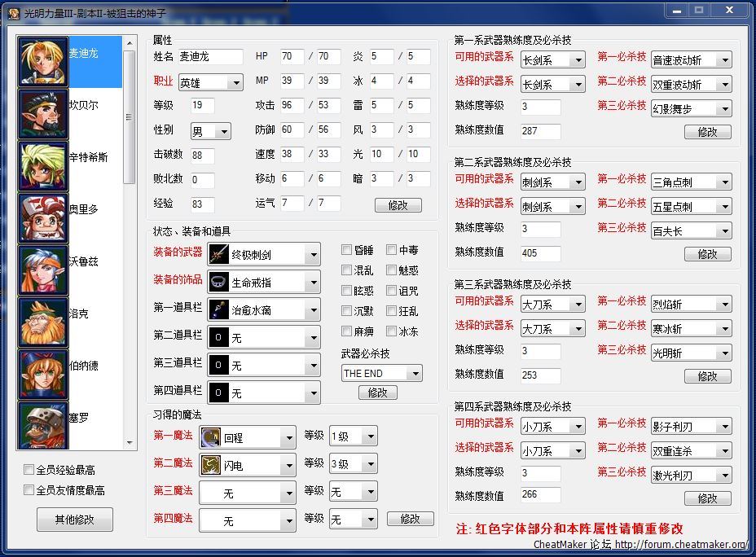Expand the 武器必杀技 THE END dropdown
Viewport: 756px width, 557px height.
tap(381, 374)
